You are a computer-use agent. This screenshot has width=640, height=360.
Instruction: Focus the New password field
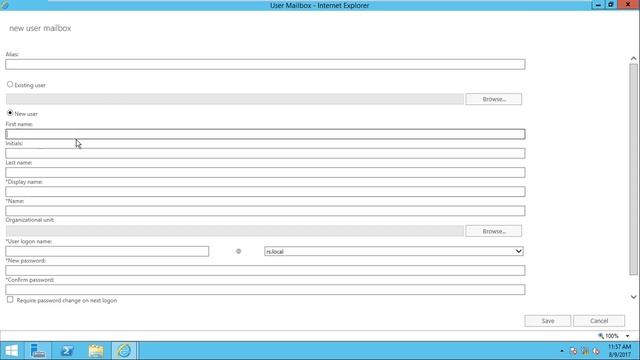click(x=265, y=270)
